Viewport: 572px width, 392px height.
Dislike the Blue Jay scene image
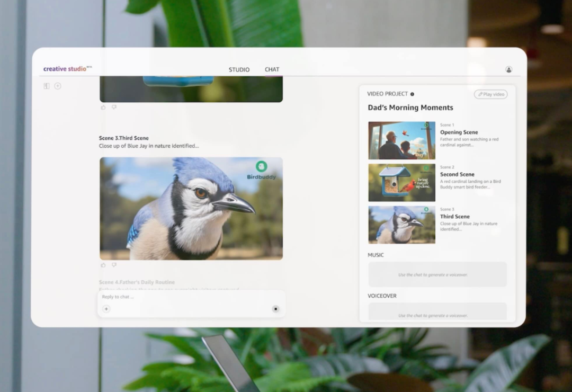click(x=114, y=265)
